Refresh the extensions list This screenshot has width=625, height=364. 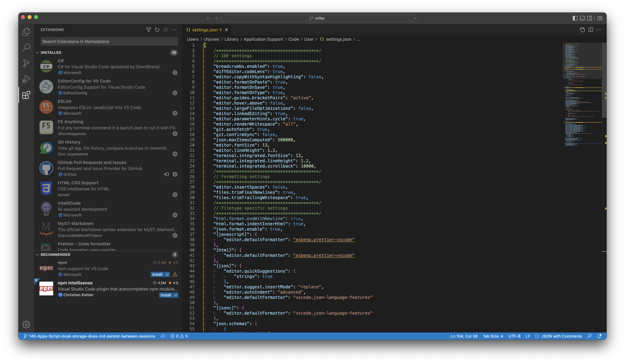(157, 30)
